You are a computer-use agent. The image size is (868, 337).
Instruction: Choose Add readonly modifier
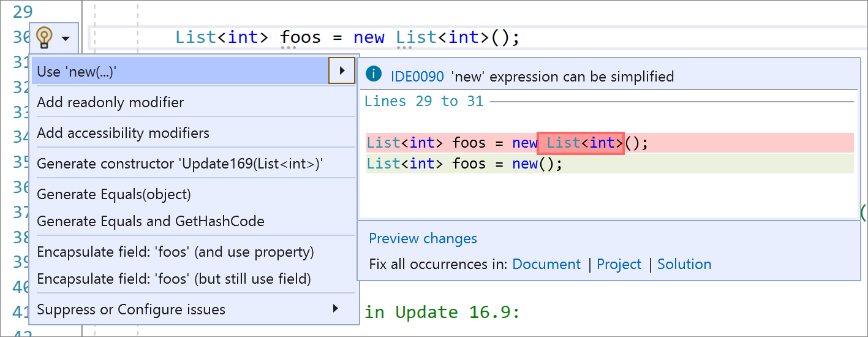[x=194, y=102]
